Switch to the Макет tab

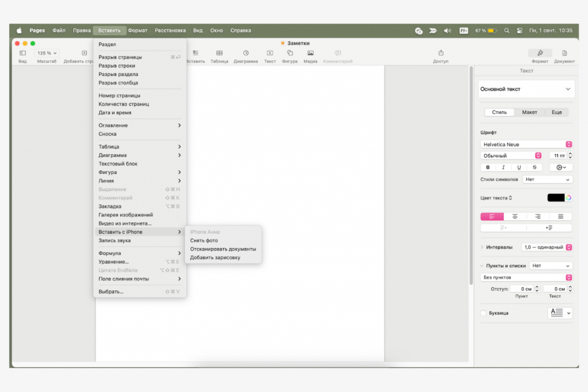[529, 112]
